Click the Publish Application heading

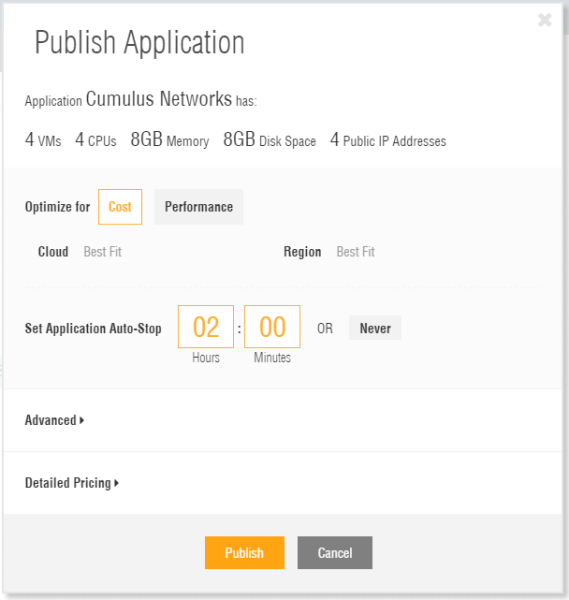pos(140,42)
